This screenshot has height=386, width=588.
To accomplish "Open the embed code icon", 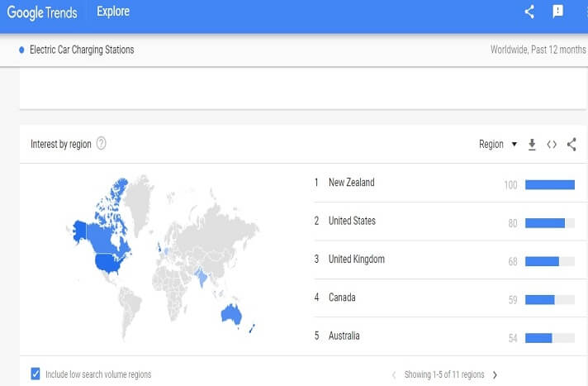I will (552, 145).
